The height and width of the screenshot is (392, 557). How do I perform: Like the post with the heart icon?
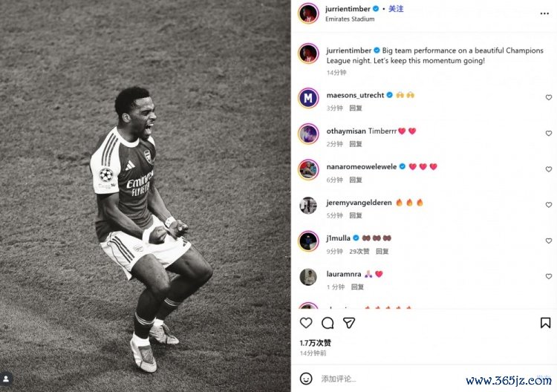point(306,323)
